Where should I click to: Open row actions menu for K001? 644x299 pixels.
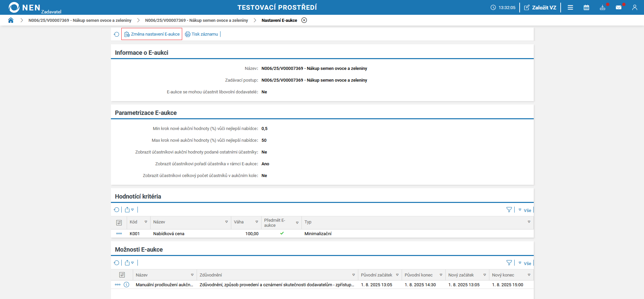tap(119, 233)
